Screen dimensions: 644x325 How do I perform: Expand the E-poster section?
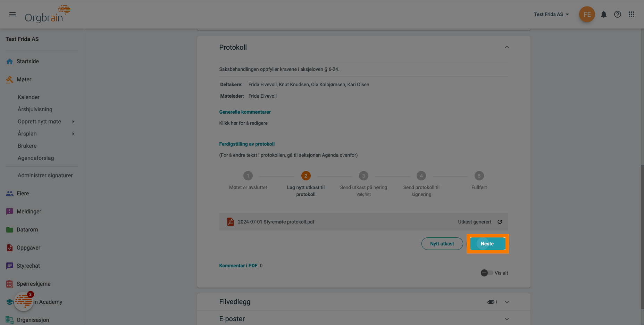click(507, 319)
